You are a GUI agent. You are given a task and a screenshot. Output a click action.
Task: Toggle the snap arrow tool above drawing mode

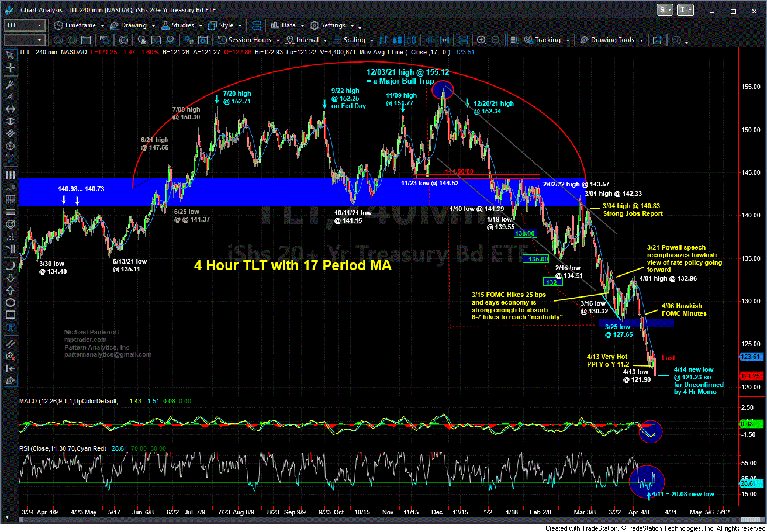coord(10,368)
